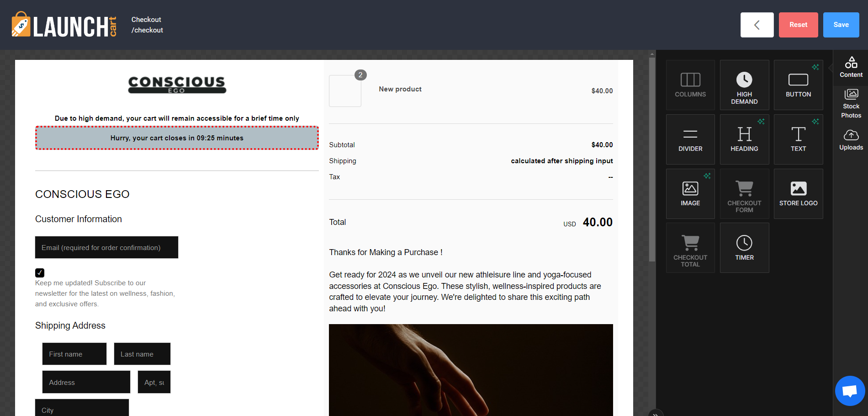Add a Columns block
Screen dimensions: 868x416
coord(690,85)
